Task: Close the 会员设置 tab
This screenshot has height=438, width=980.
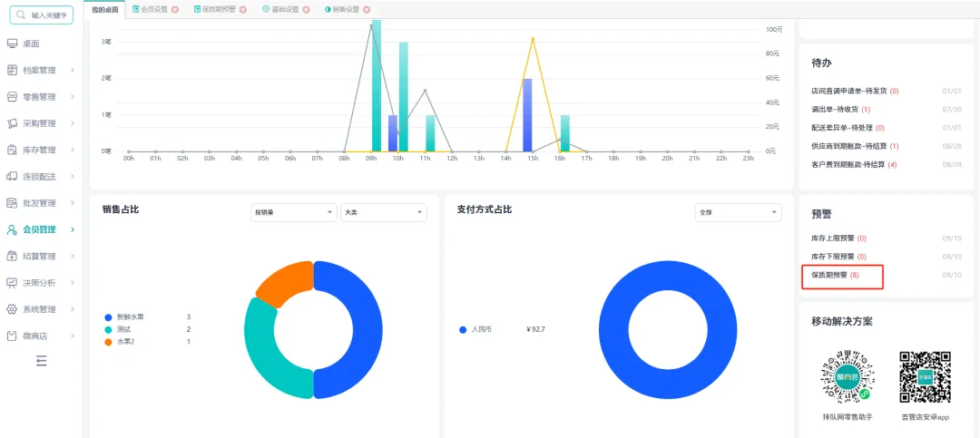Action: [174, 9]
